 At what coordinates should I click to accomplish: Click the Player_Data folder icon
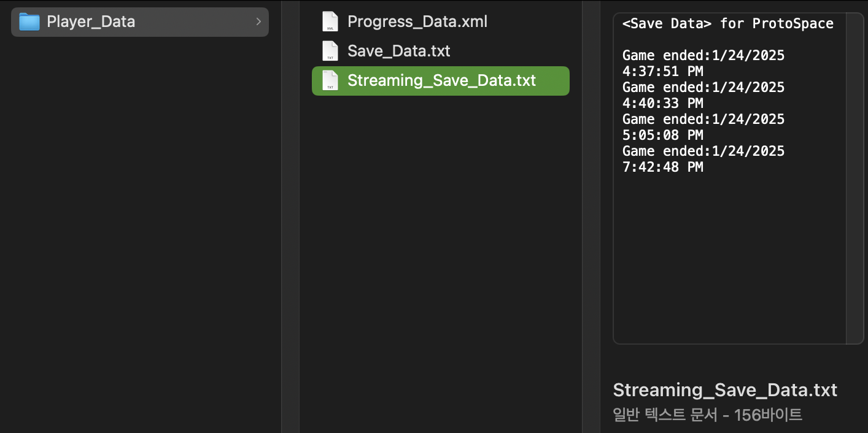[x=29, y=22]
